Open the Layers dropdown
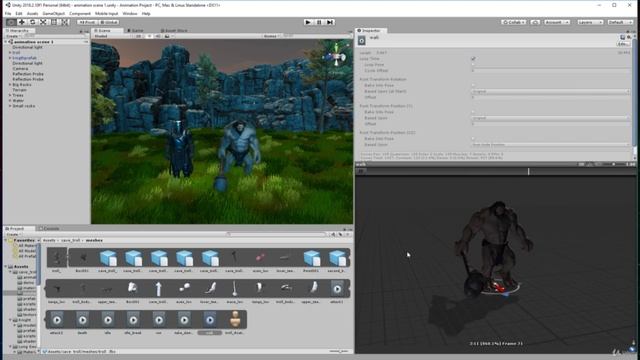 (590, 22)
